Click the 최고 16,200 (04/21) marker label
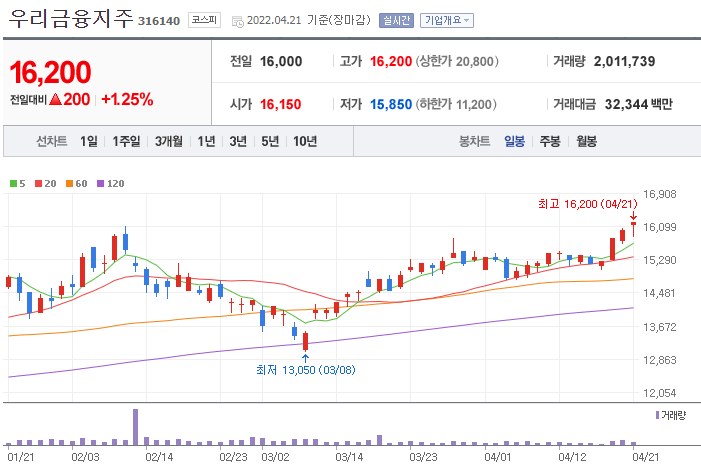701x473 pixels. coord(587,204)
